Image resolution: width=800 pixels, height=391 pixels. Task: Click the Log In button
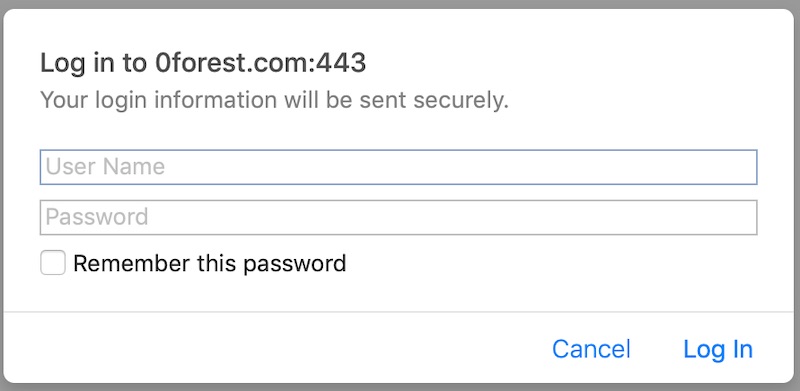pyautogui.click(x=718, y=350)
